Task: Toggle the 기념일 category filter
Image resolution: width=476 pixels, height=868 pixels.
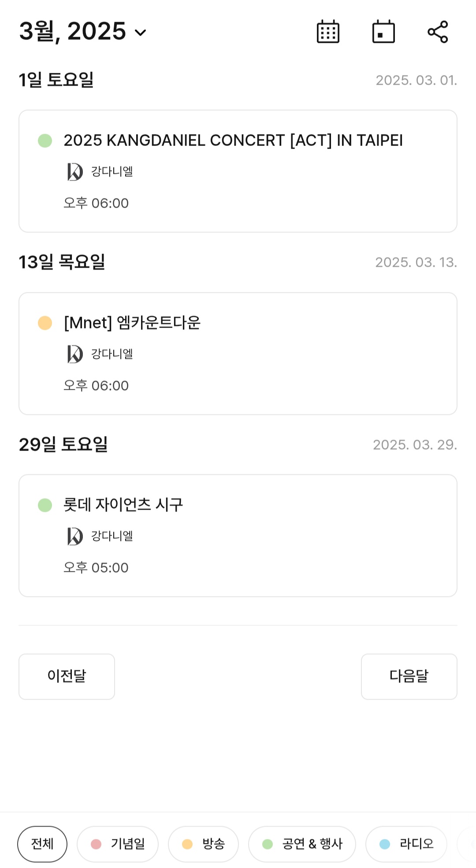Action: click(x=118, y=844)
